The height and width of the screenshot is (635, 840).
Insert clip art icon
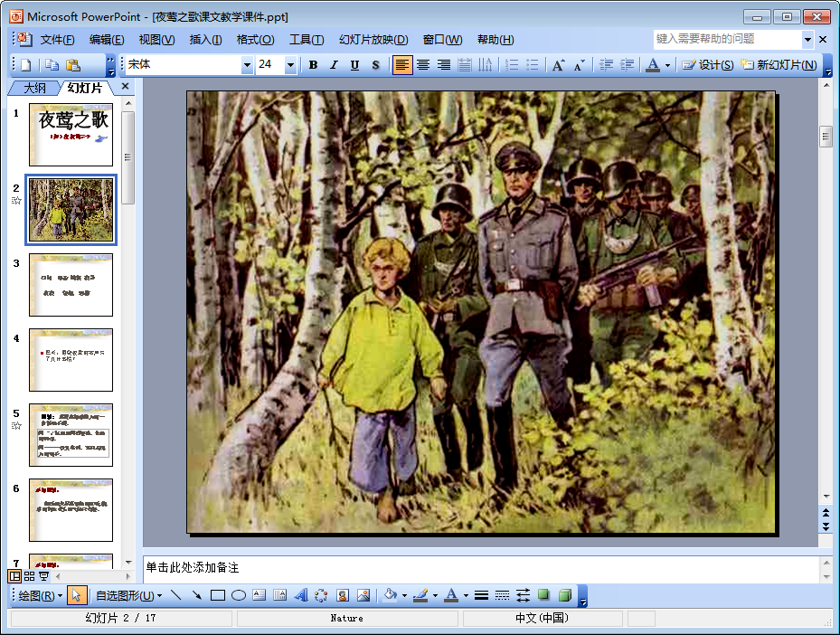coord(343,595)
